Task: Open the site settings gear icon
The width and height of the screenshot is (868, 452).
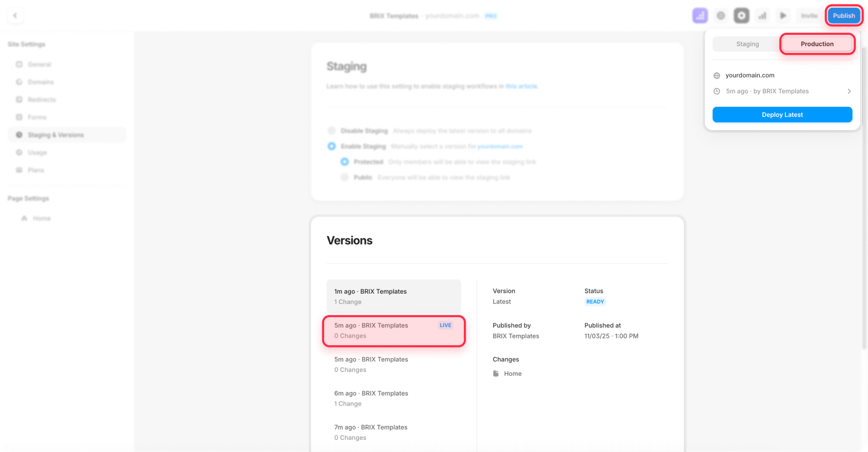Action: point(721,15)
